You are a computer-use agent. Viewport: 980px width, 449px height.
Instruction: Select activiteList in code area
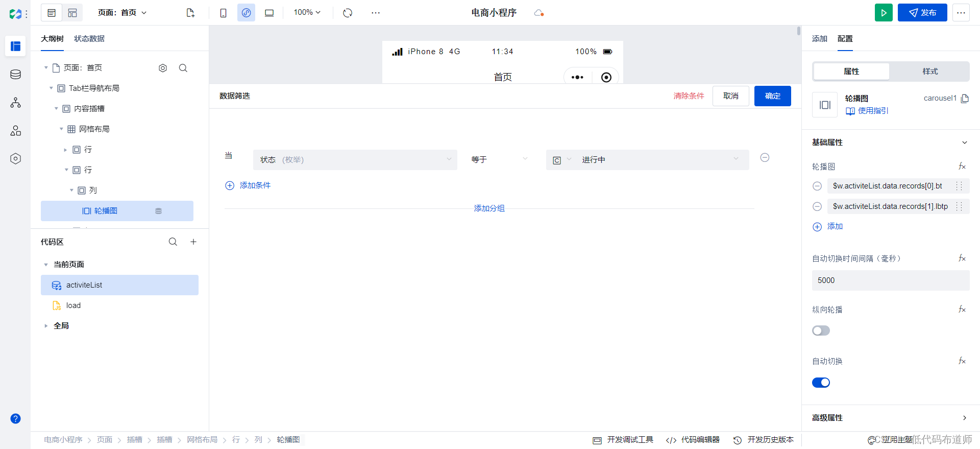(119, 285)
